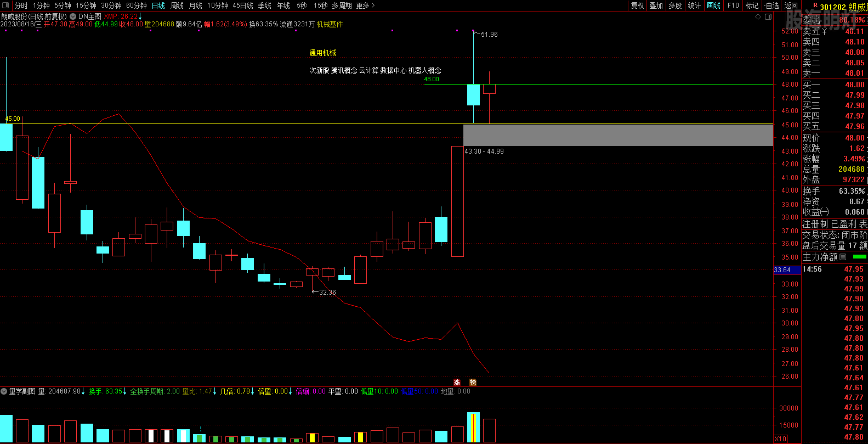Expand the 更多 periods menu
Viewport: 868px width, 444px height.
pos(366,5)
